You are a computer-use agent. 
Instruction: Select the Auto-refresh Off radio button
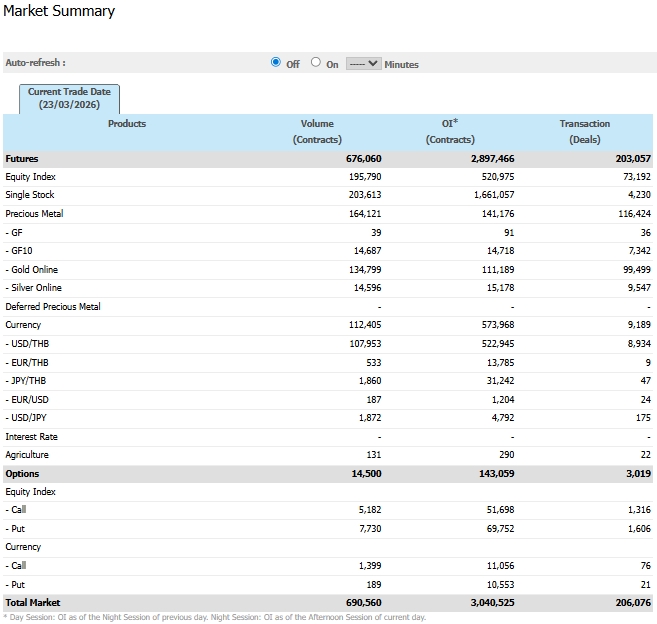(276, 63)
